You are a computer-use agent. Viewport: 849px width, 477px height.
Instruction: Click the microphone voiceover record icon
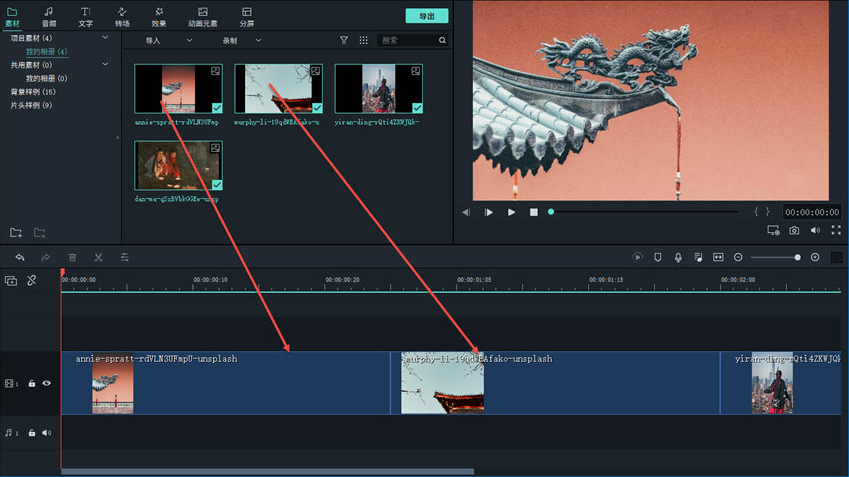click(677, 257)
